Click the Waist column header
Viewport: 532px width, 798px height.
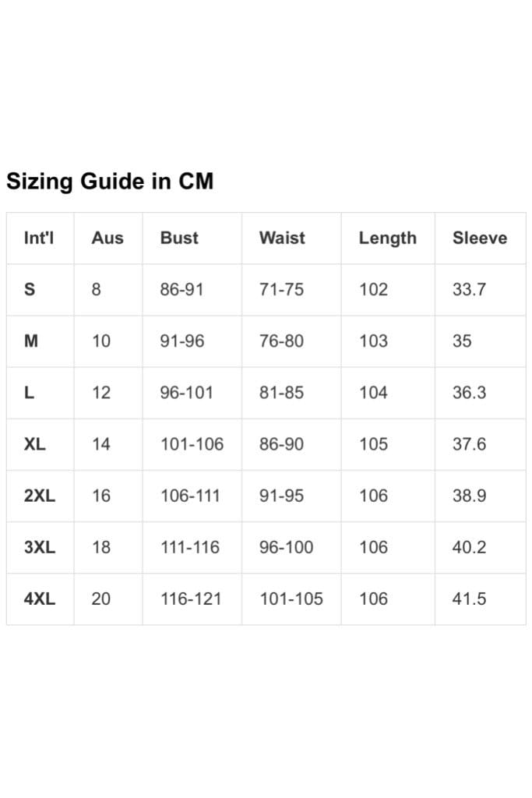[282, 238]
